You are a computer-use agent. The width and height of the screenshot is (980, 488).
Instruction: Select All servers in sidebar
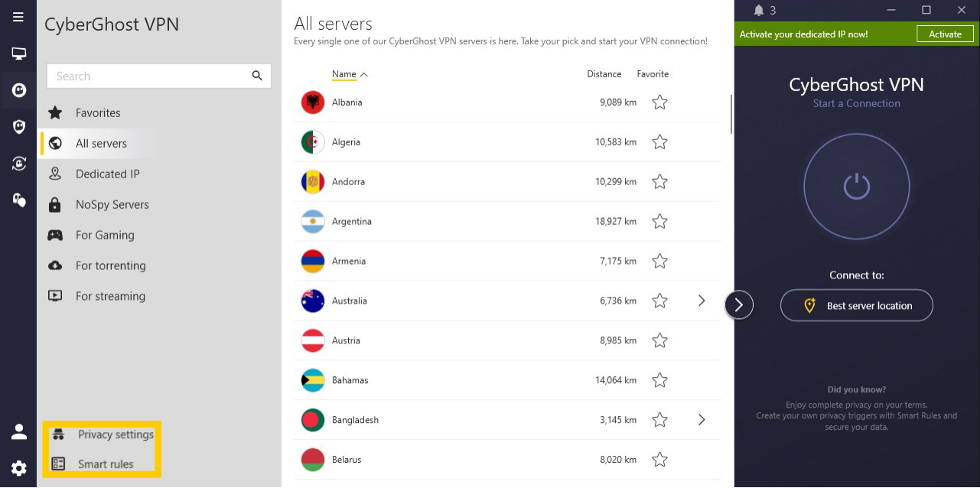click(x=101, y=143)
